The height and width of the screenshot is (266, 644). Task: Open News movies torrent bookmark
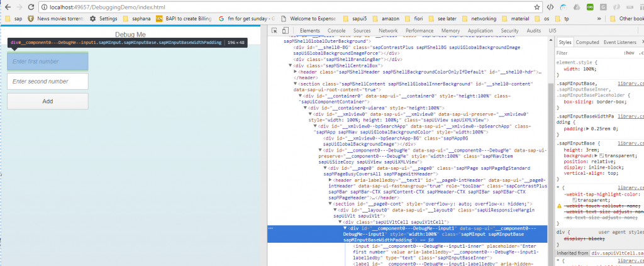(x=55, y=18)
